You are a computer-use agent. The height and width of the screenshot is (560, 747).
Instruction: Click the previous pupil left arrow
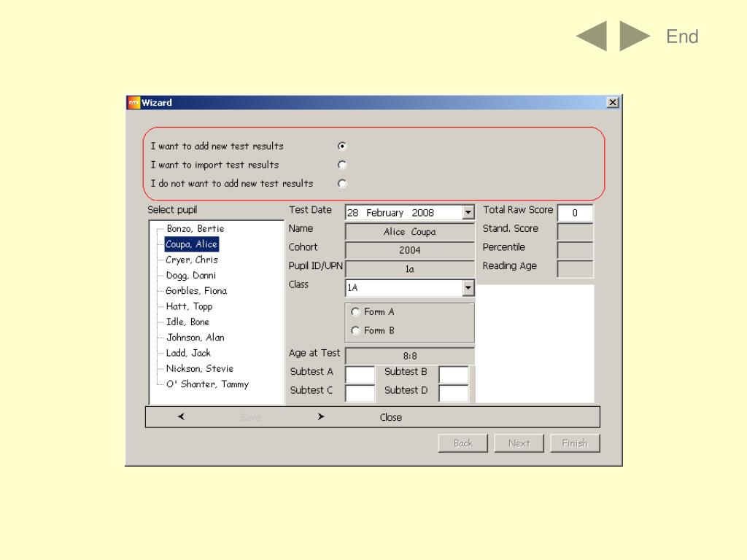(x=181, y=416)
